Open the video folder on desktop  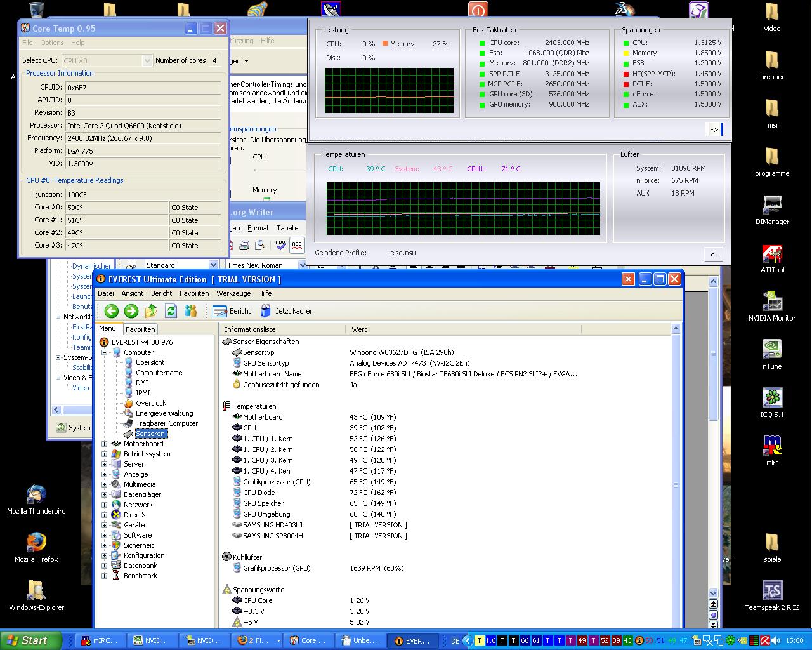tap(772, 17)
